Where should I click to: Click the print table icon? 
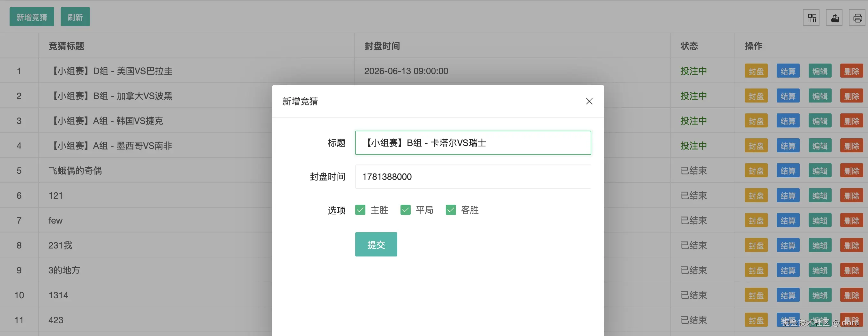(857, 18)
